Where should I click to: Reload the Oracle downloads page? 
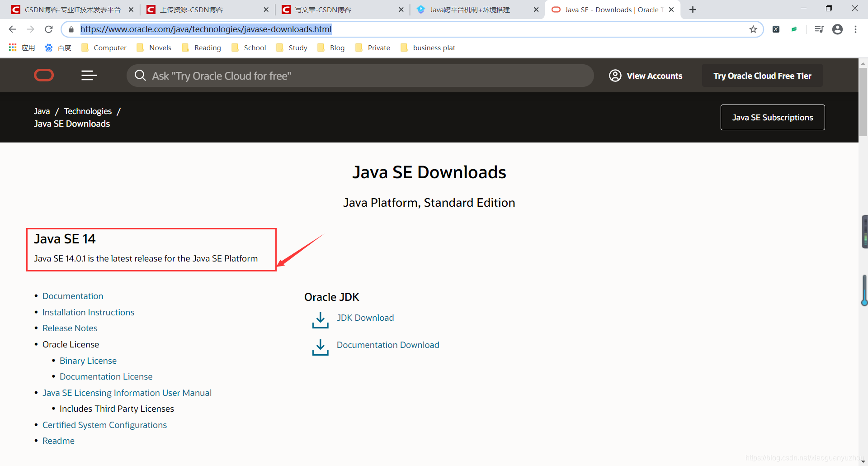(49, 29)
